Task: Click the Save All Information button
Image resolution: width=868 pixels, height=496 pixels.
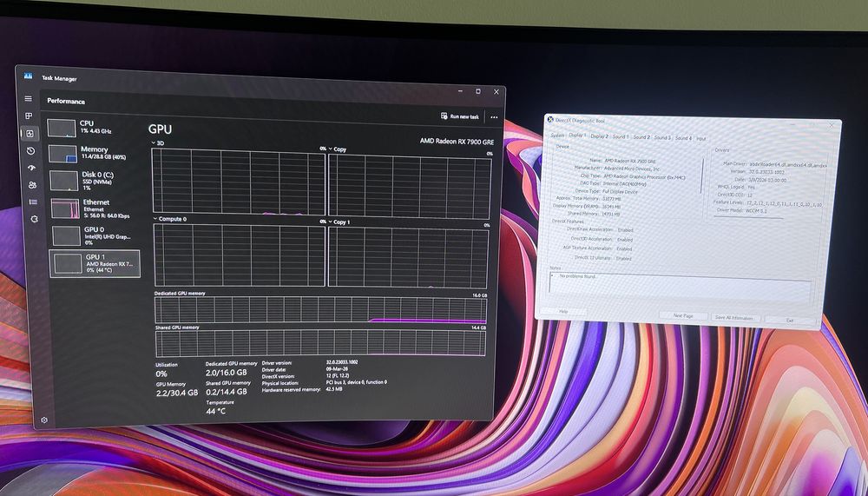Action: tap(734, 318)
